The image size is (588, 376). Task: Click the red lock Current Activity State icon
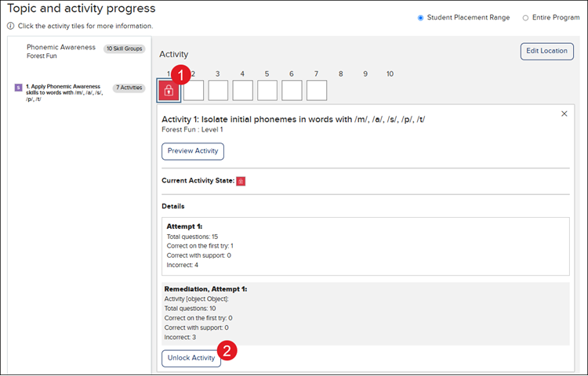click(x=241, y=181)
